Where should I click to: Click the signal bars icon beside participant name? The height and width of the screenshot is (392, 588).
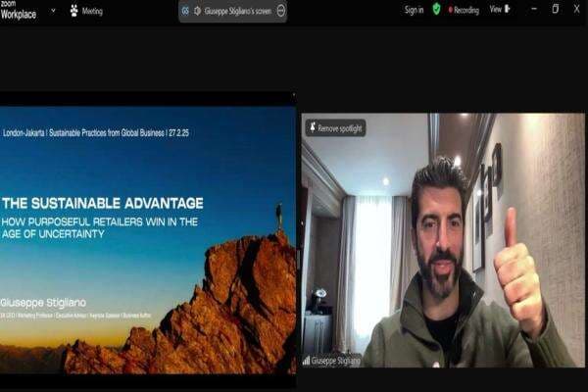tap(307, 360)
